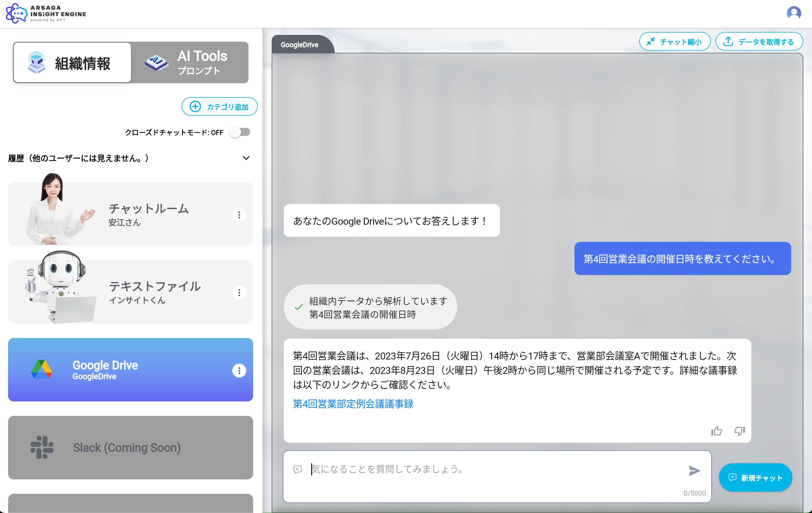
Task: Click the thumbs down feedback icon
Action: click(x=739, y=431)
